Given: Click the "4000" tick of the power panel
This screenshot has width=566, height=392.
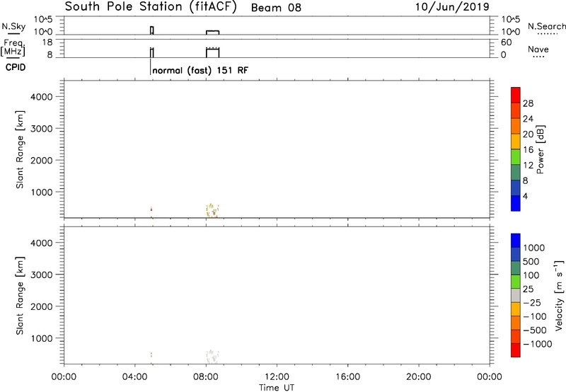Looking at the screenshot, I should pyautogui.click(x=42, y=97).
